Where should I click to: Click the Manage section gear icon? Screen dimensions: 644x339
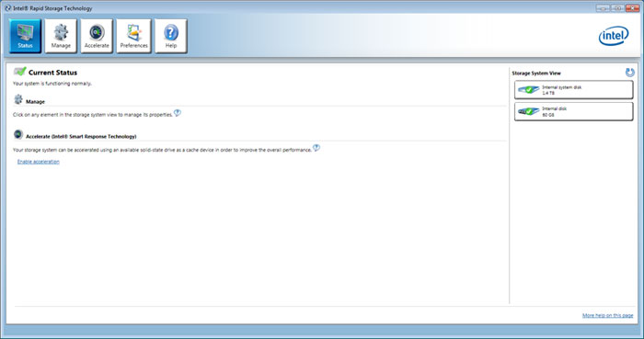click(18, 99)
